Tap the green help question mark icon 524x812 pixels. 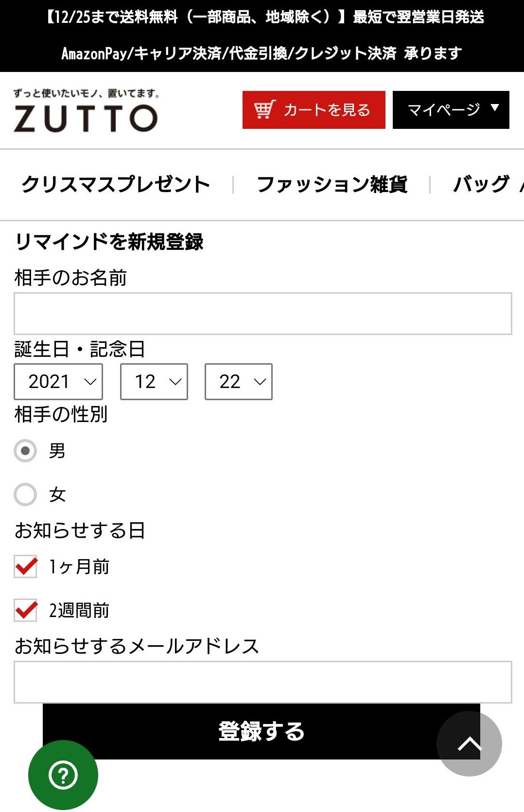coord(63,775)
